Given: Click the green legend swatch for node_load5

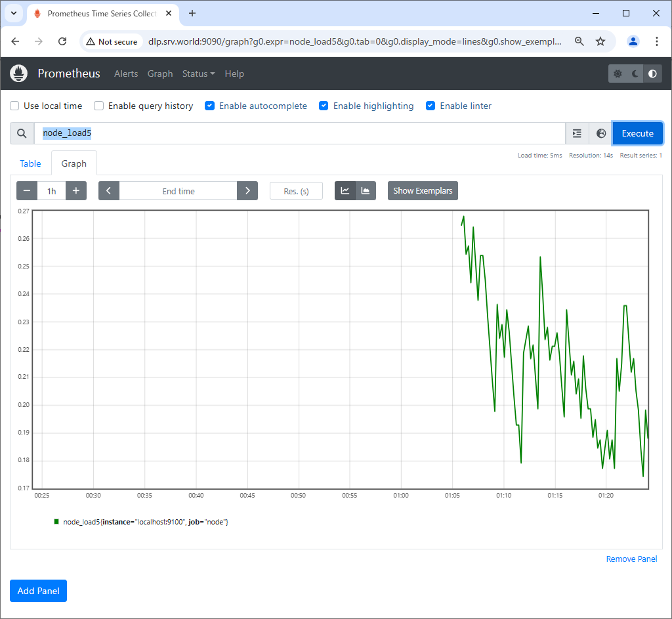Looking at the screenshot, I should 56,522.
